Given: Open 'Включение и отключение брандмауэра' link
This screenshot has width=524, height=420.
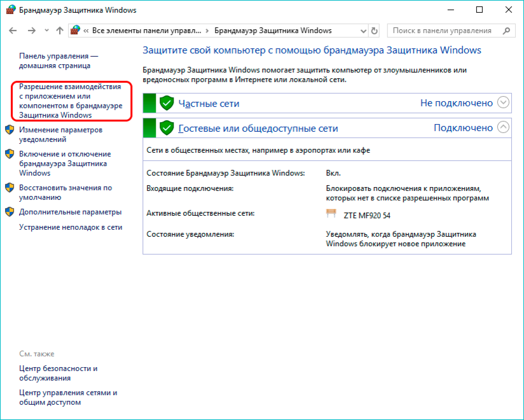Looking at the screenshot, I should [x=65, y=164].
